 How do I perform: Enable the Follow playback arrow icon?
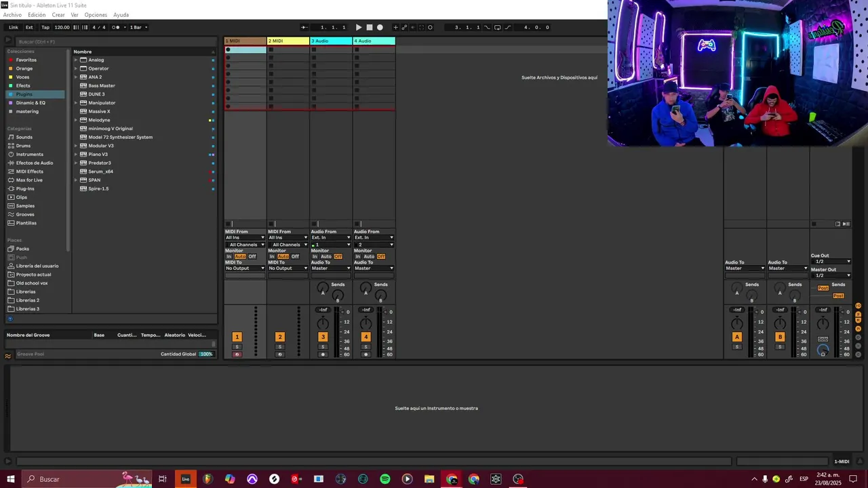[305, 27]
